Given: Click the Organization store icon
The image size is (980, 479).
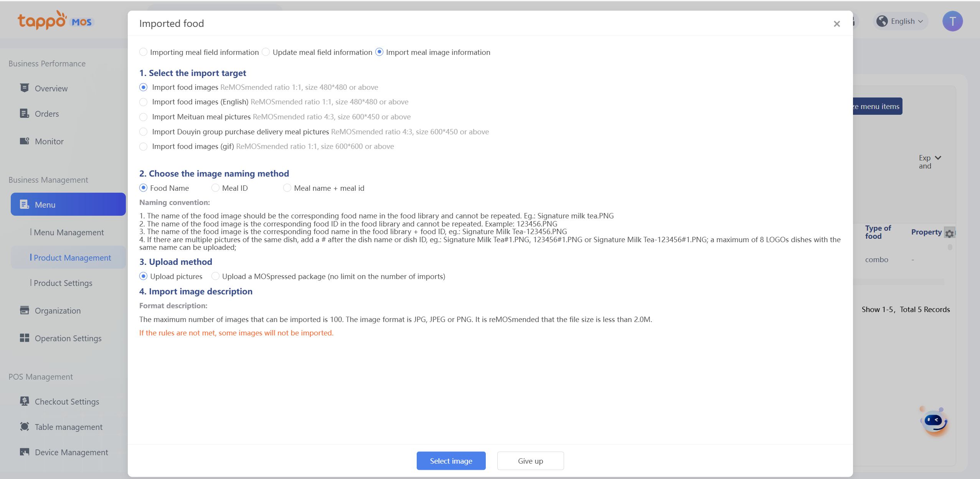Looking at the screenshot, I should 25,310.
